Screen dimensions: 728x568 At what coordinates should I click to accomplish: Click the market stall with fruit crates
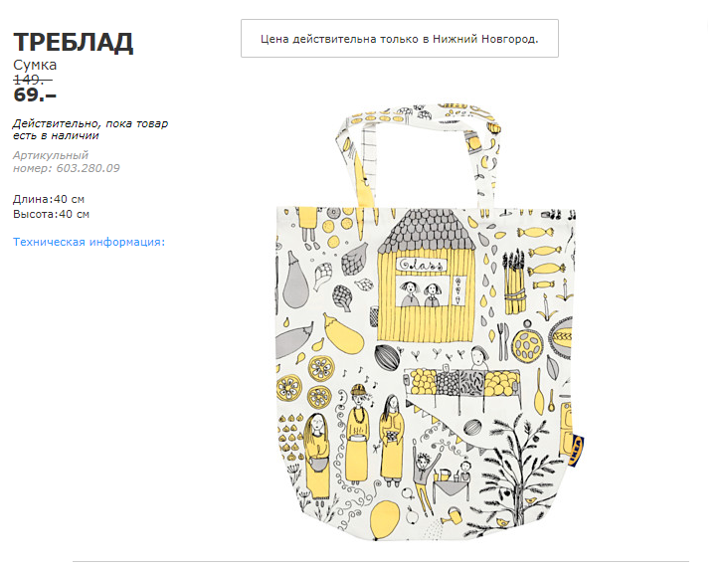pos(462,388)
